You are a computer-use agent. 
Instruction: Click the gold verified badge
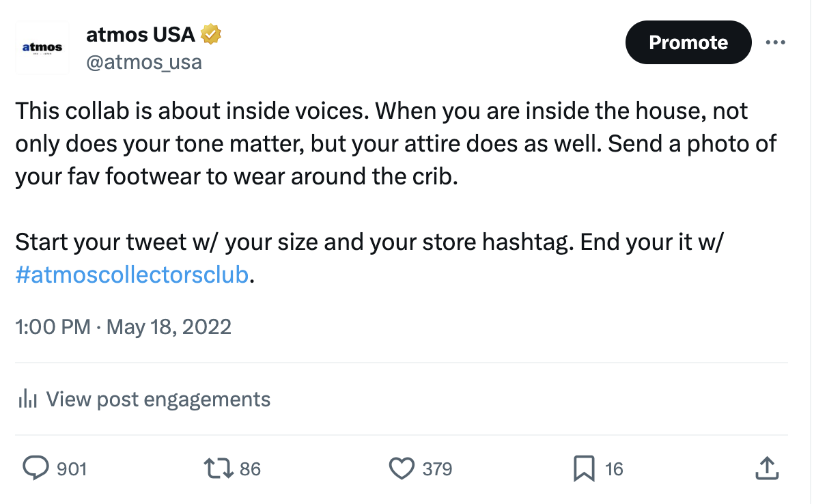(x=211, y=33)
